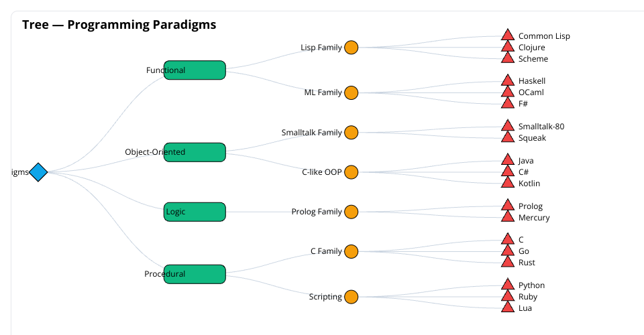This screenshot has height=335, width=644.
Task: Click the red triangle beside Haskell
Action: 508,82
